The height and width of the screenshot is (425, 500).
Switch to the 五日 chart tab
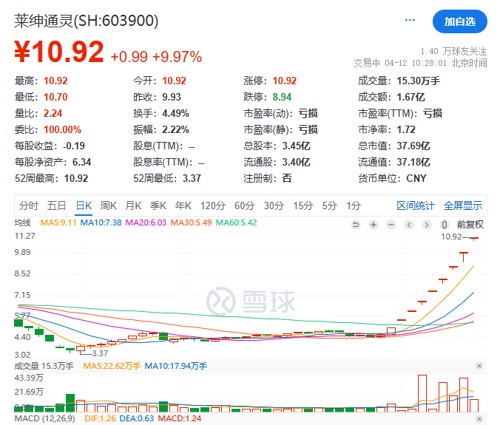coord(56,206)
